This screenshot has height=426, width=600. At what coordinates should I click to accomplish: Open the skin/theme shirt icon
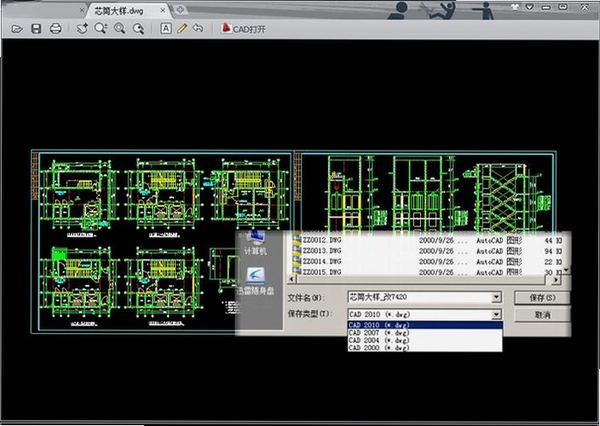[x=514, y=7]
